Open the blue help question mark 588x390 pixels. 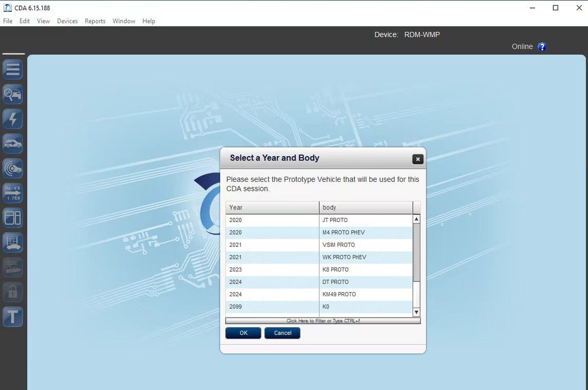[x=542, y=47]
